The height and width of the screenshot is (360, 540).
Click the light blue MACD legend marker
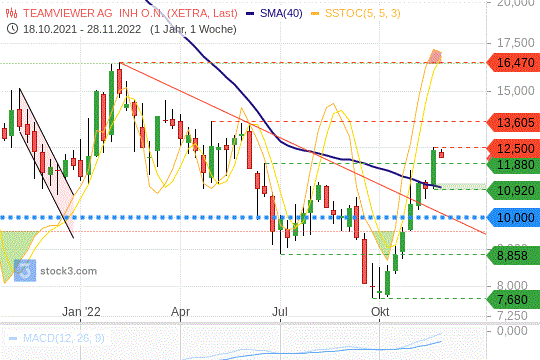click(x=13, y=338)
